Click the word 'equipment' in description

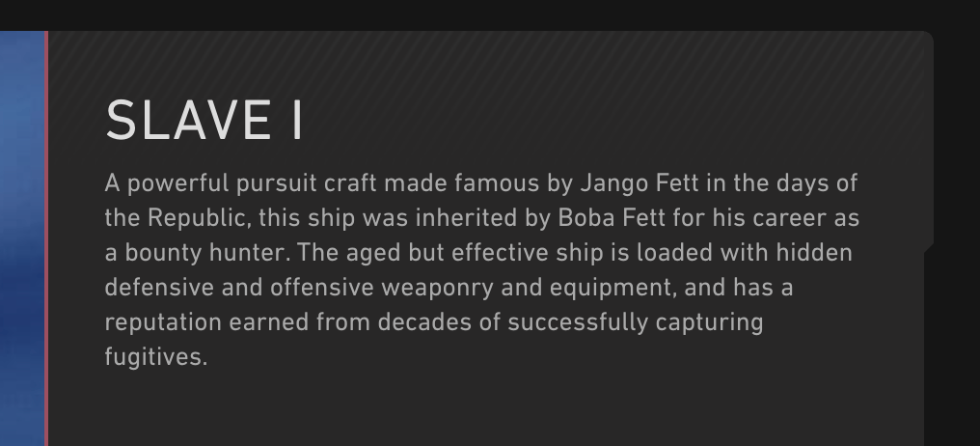point(612,288)
